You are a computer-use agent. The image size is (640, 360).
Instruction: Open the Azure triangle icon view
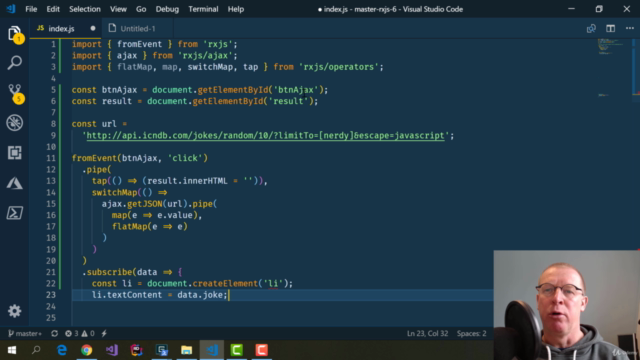(x=15, y=183)
